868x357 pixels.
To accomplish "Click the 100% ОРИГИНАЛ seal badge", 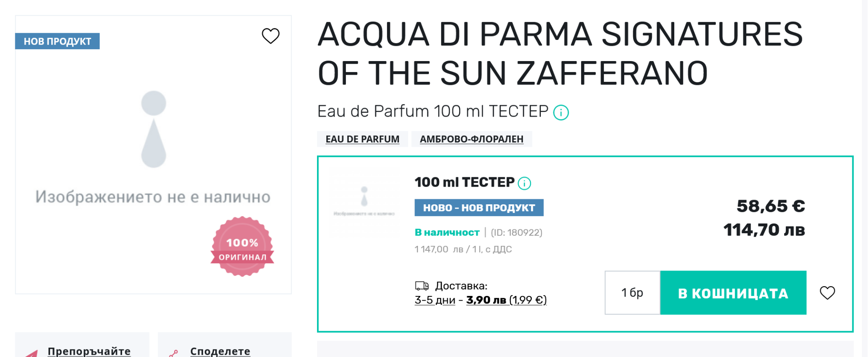I will coord(242,247).
